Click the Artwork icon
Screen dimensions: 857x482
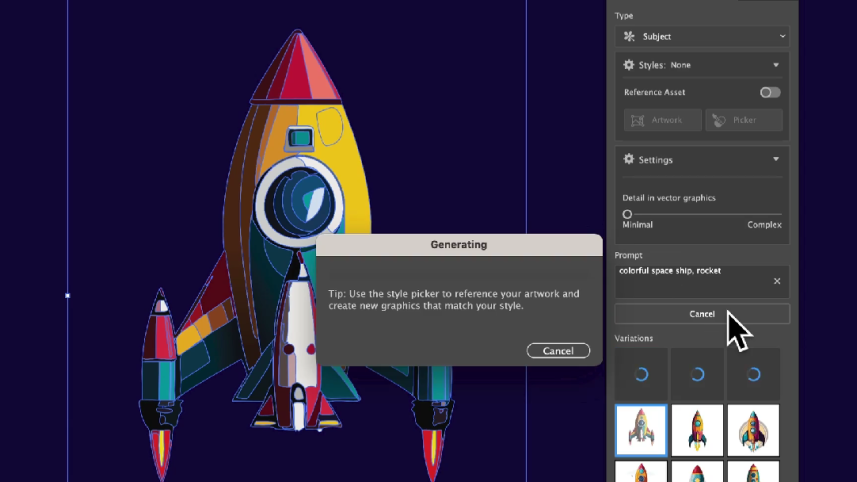click(637, 120)
